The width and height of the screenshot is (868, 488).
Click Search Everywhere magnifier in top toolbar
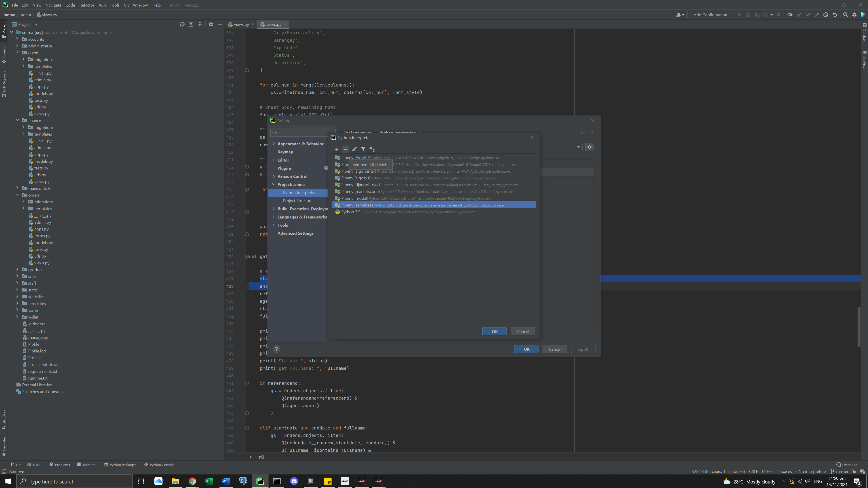point(845,15)
